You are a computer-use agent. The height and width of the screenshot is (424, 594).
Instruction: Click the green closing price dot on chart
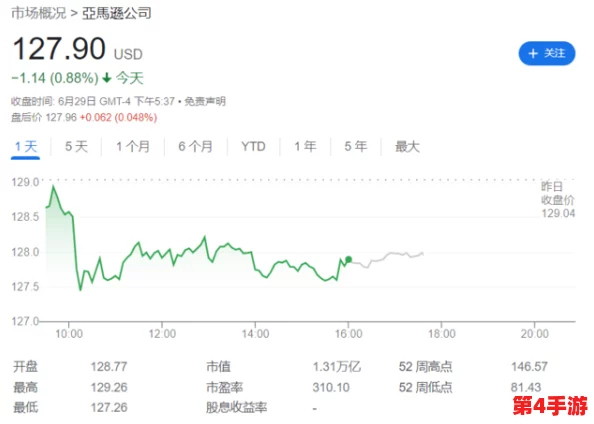click(x=349, y=260)
